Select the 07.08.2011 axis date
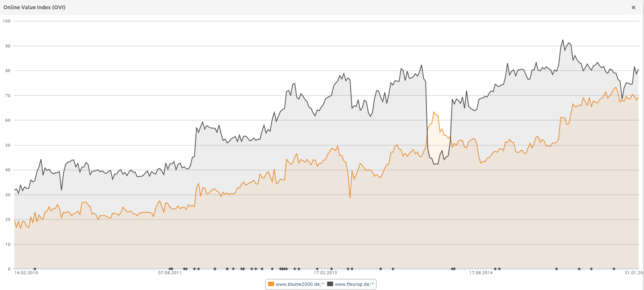644x290 pixels. point(170,273)
